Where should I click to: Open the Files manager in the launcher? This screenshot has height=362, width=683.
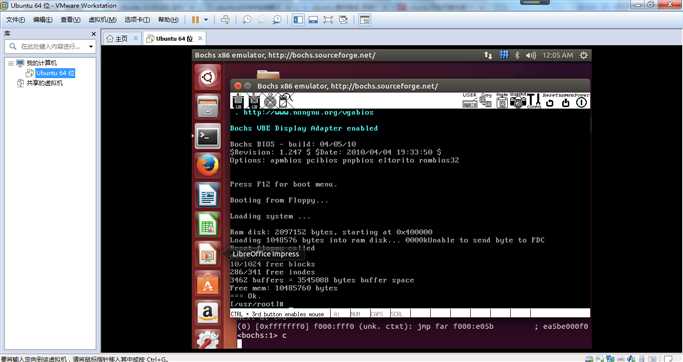[208, 107]
